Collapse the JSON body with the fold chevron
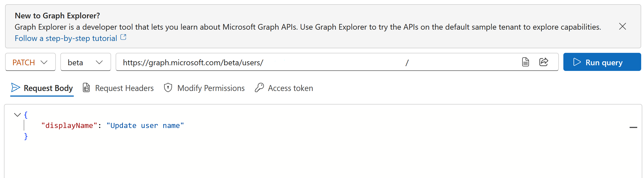The height and width of the screenshot is (178, 644). tap(17, 115)
